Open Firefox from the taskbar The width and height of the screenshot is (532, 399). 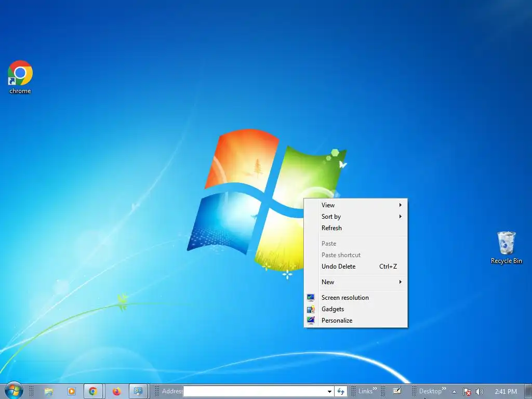(116, 392)
